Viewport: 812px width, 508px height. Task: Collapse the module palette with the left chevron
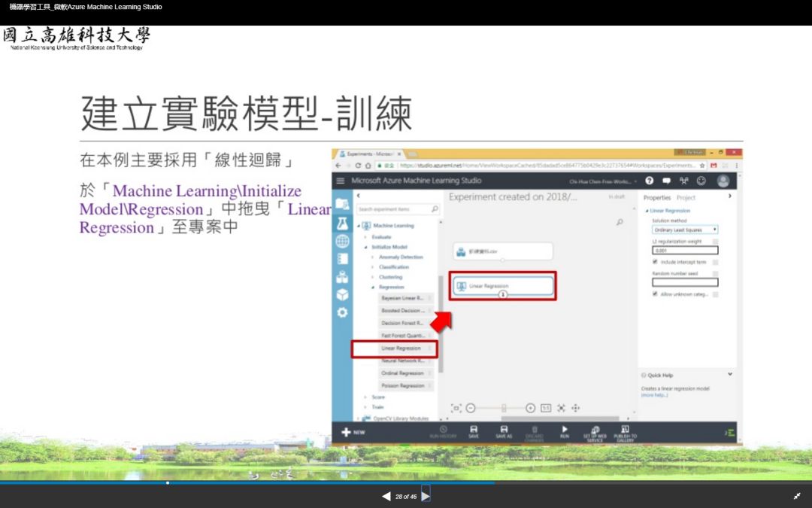pyautogui.click(x=359, y=196)
